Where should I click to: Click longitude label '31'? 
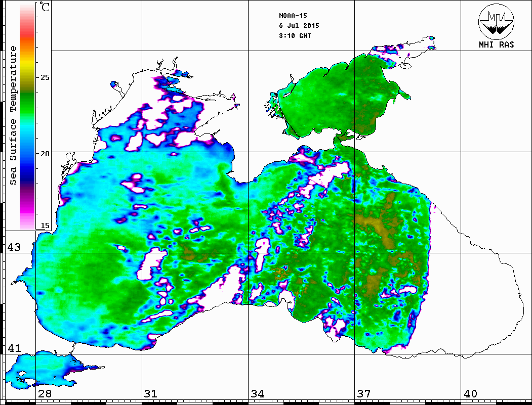151,394
